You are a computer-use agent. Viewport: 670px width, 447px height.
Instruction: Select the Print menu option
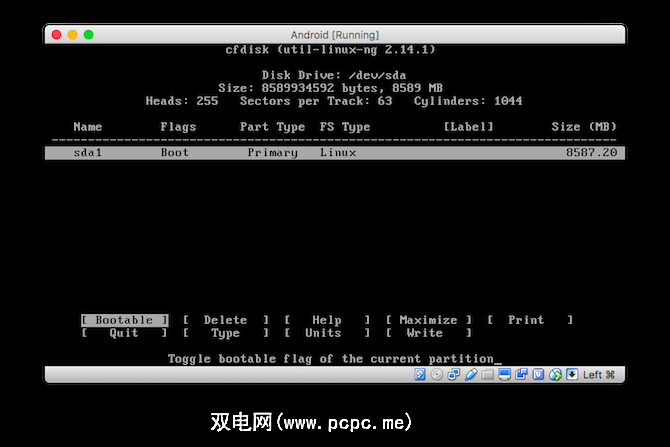coord(530,320)
